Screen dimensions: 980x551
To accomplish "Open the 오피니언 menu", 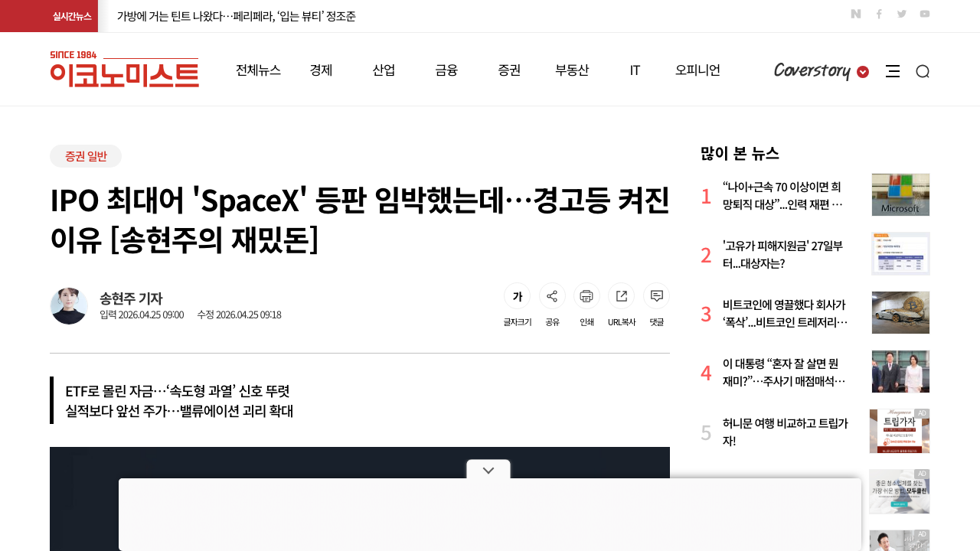I will click(x=697, y=70).
